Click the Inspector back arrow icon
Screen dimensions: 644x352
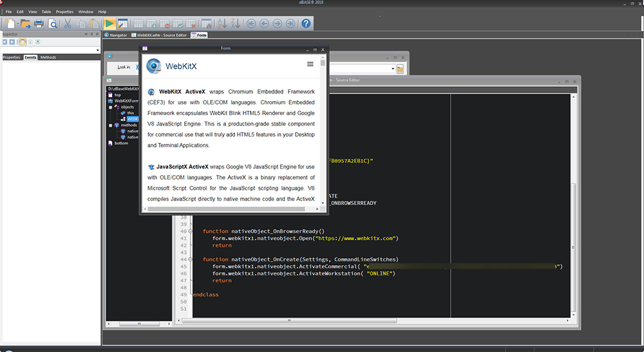point(5,42)
